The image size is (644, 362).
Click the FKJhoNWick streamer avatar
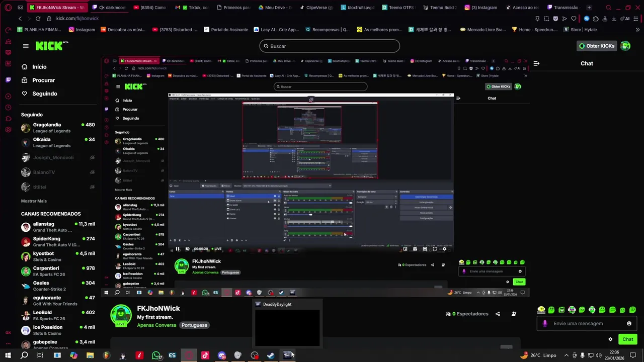click(x=121, y=316)
